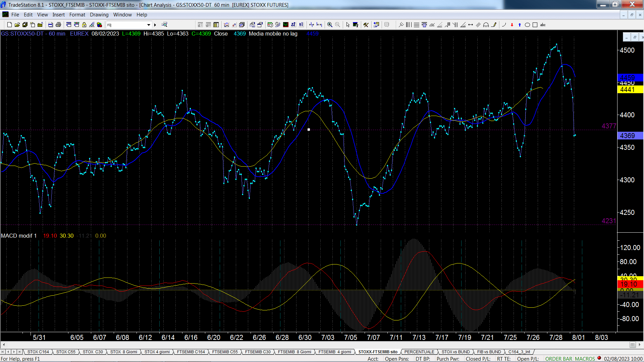Select the vertical lines drawing tool

click(x=409, y=25)
